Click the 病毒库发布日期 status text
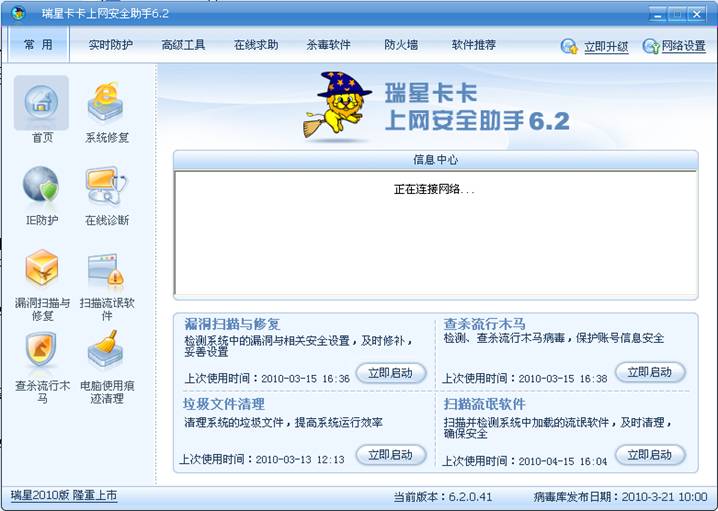Screen dimensions: 718x511 click(x=620, y=497)
